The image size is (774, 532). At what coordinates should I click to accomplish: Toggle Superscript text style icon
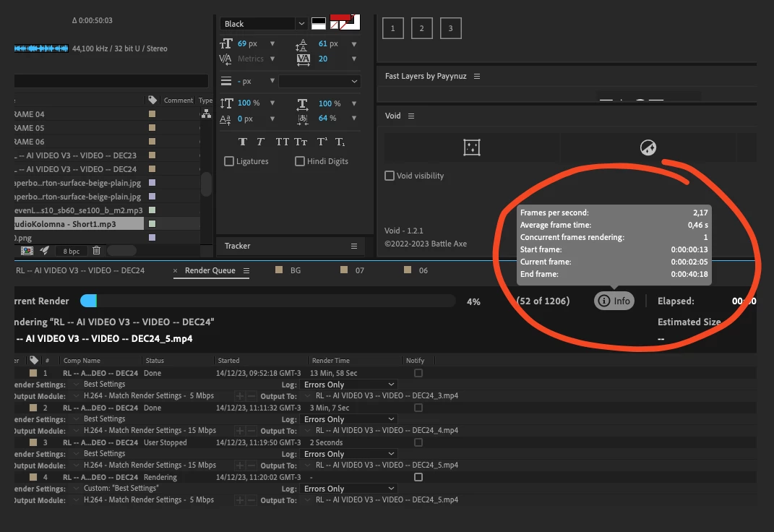[x=322, y=142]
